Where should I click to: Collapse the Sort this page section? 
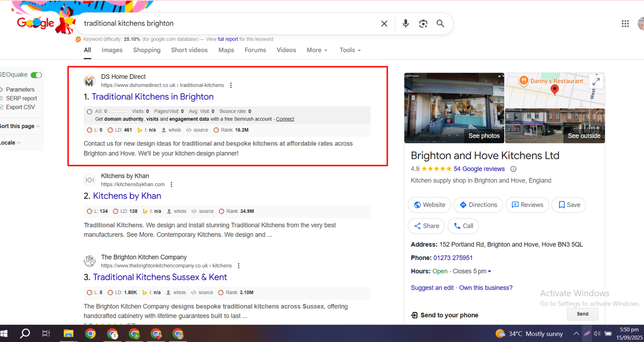38,126
